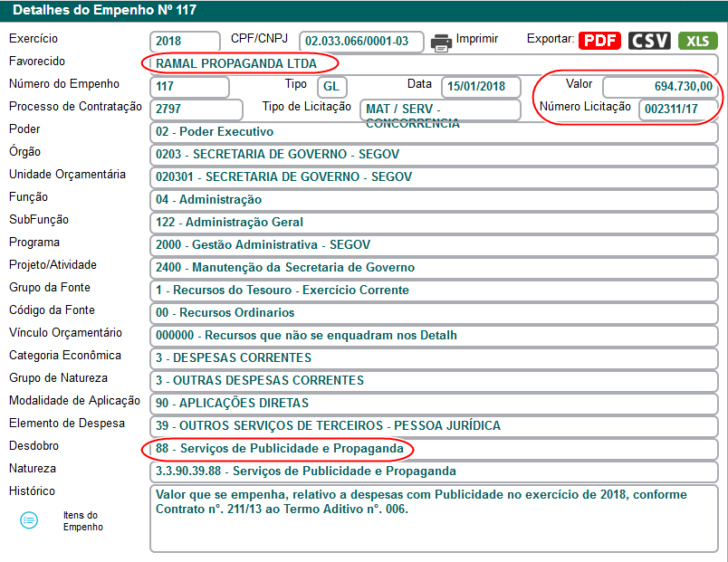This screenshot has height=562, width=728.
Task: Click the Natureza field 3.3.90.39.88
Action: pyautogui.click(x=434, y=472)
